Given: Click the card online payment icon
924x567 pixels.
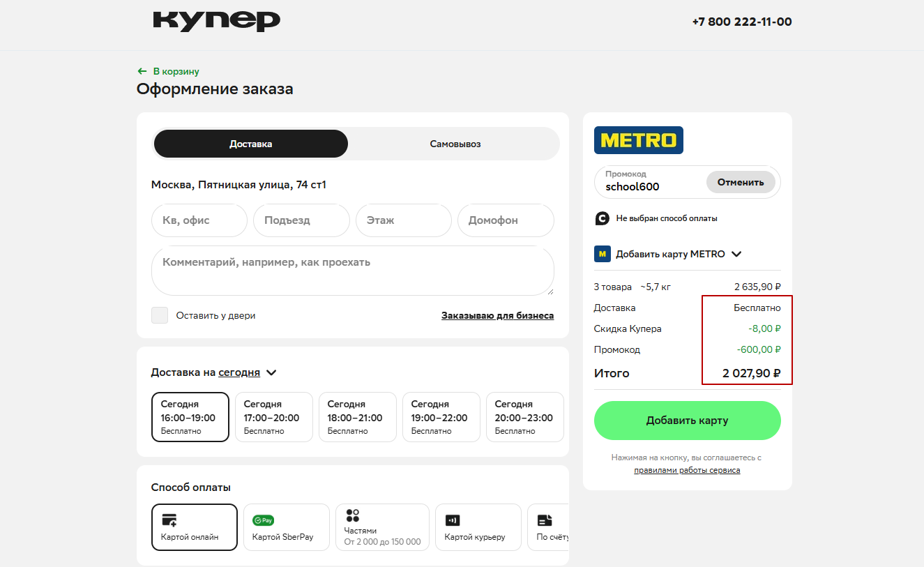Looking at the screenshot, I should coord(169,520).
